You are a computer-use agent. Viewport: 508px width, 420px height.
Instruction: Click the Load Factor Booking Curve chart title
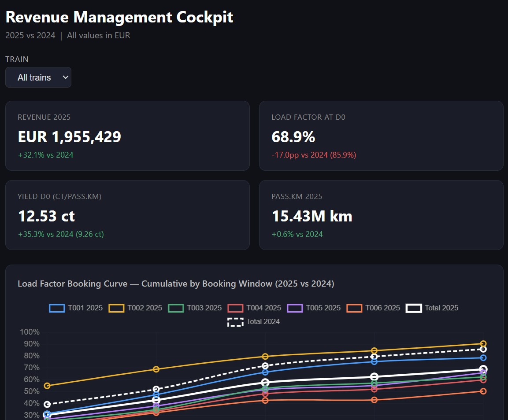(x=176, y=284)
